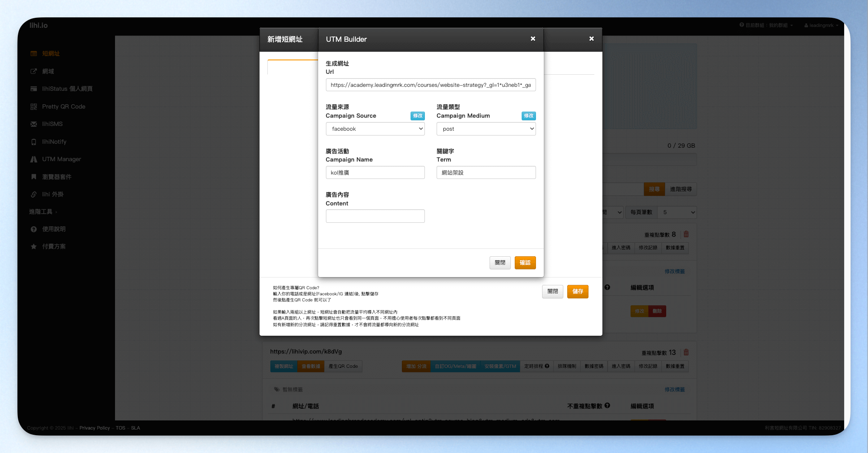868x453 pixels.
Task: Open lihi 外掛 in the sidebar
Action: pyautogui.click(x=53, y=194)
